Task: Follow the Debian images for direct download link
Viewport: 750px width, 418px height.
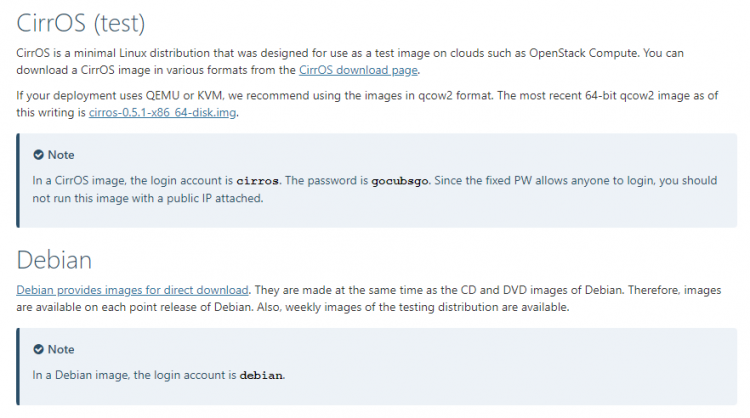Action: click(132, 290)
